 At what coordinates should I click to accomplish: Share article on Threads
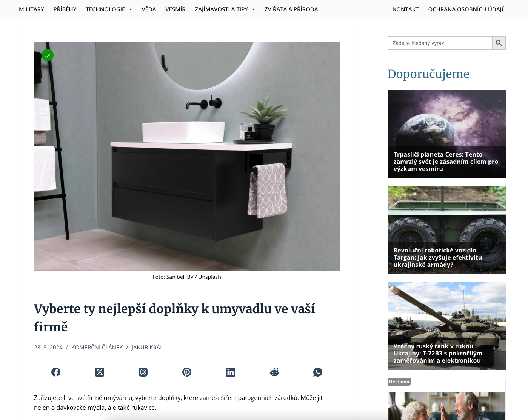143,372
